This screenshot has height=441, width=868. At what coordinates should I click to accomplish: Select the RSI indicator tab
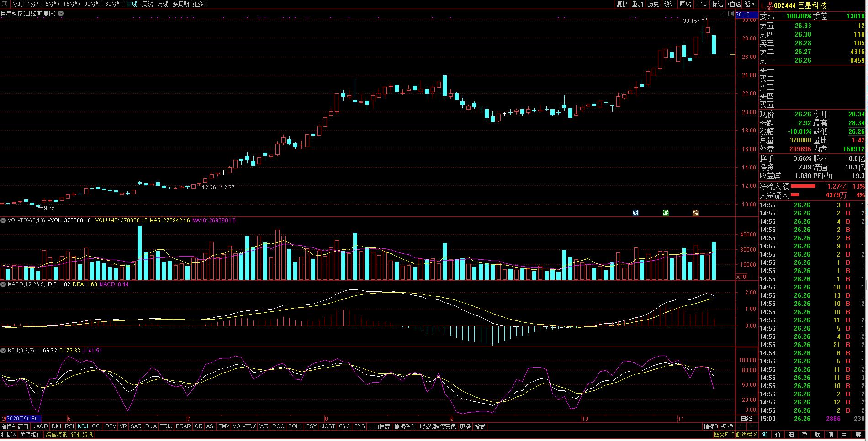[x=69, y=426]
